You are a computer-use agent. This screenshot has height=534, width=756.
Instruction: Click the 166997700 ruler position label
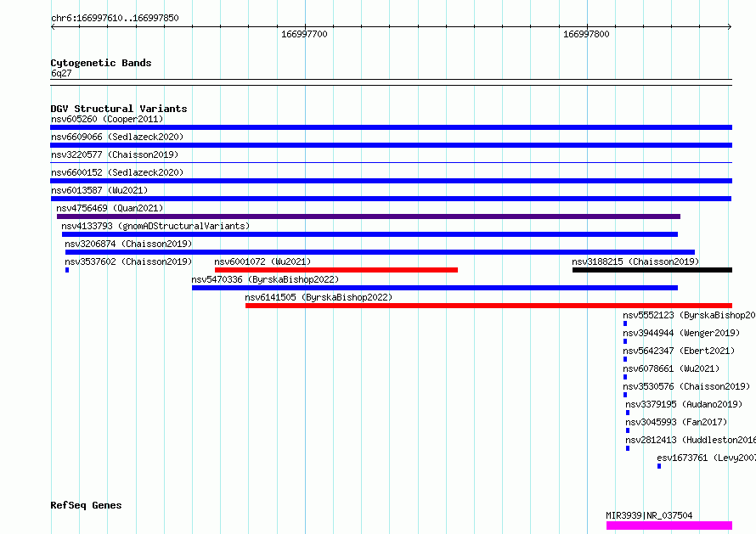pos(304,34)
